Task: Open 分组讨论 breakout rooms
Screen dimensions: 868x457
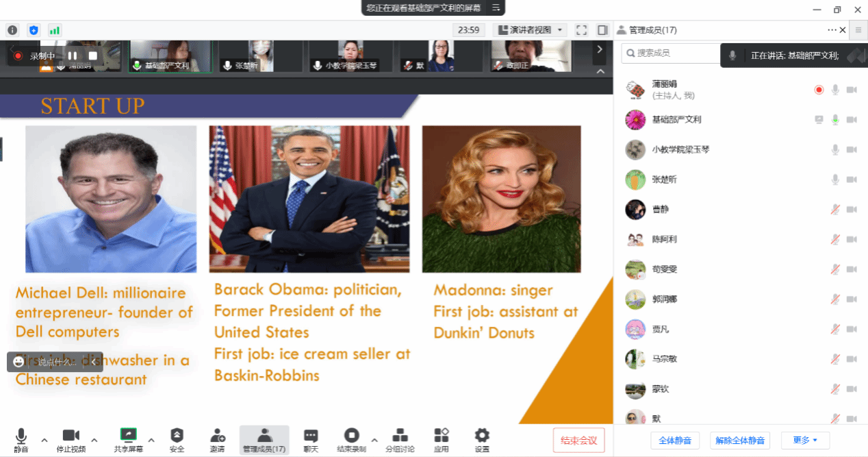Action: coord(400,439)
